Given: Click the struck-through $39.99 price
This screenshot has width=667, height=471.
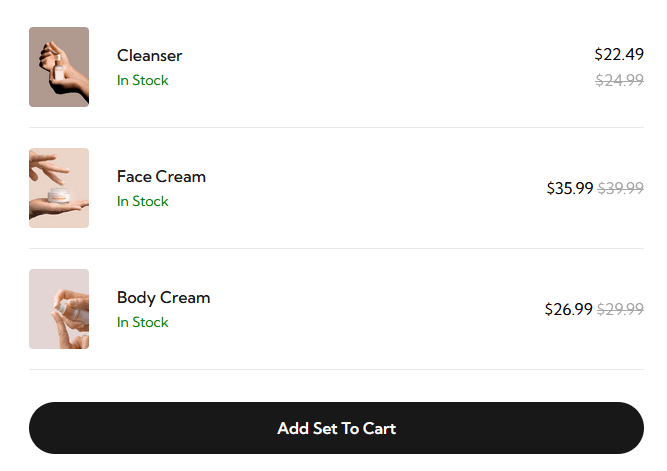Looking at the screenshot, I should click(x=620, y=188).
